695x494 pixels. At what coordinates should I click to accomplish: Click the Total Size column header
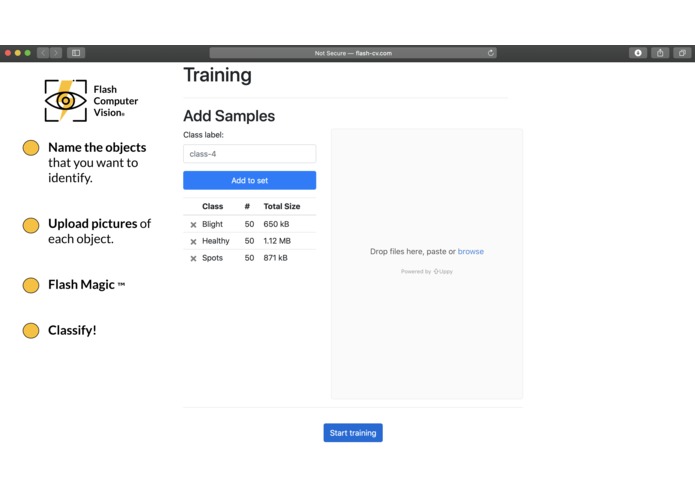click(282, 206)
